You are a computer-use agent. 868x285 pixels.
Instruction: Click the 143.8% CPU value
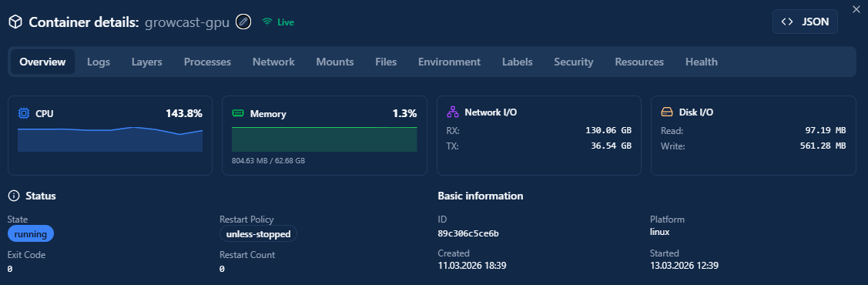(x=184, y=113)
